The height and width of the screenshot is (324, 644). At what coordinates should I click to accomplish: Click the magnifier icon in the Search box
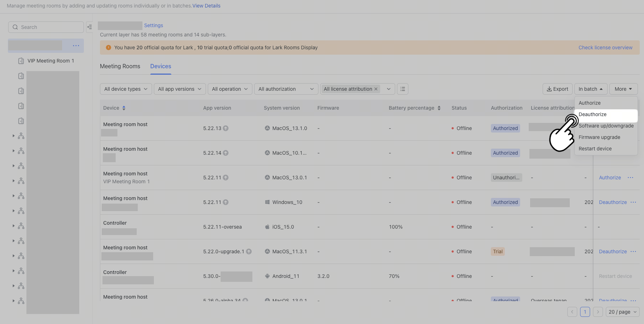(x=15, y=27)
